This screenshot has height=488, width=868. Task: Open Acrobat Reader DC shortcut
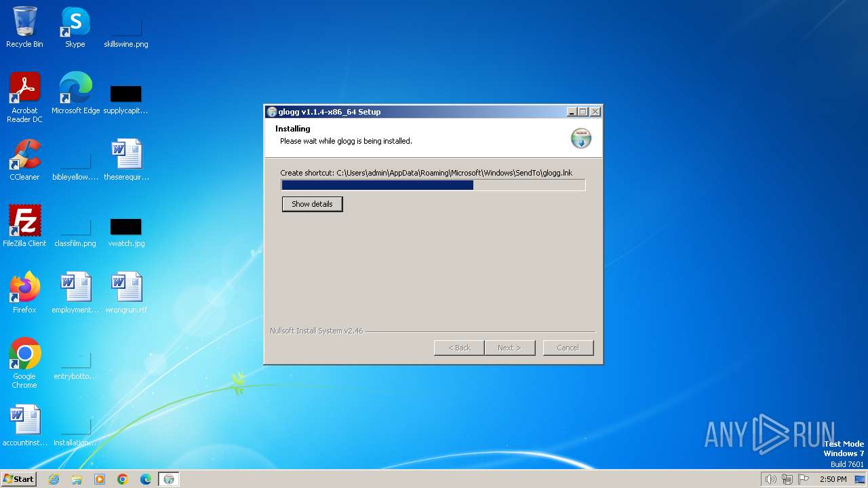coord(24,97)
